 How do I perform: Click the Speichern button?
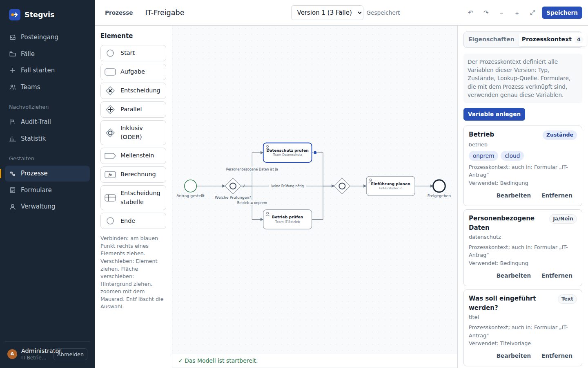[562, 13]
